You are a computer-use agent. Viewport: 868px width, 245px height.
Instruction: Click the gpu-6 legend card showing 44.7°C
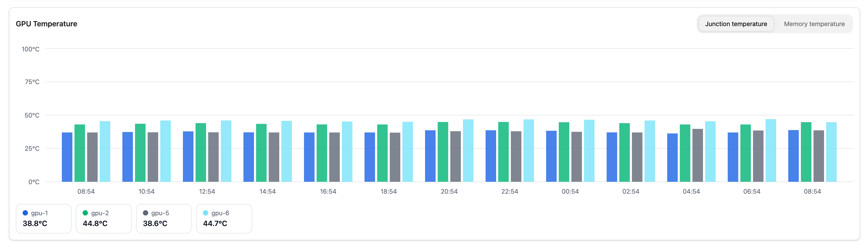[x=224, y=218]
